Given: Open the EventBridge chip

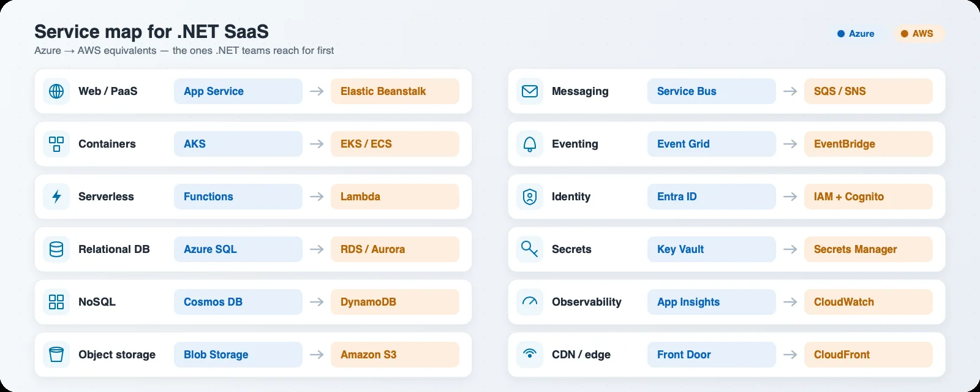Looking at the screenshot, I should pos(869,144).
